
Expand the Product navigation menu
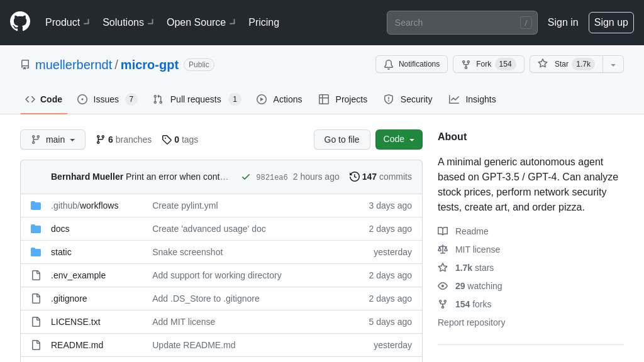pos(67,23)
